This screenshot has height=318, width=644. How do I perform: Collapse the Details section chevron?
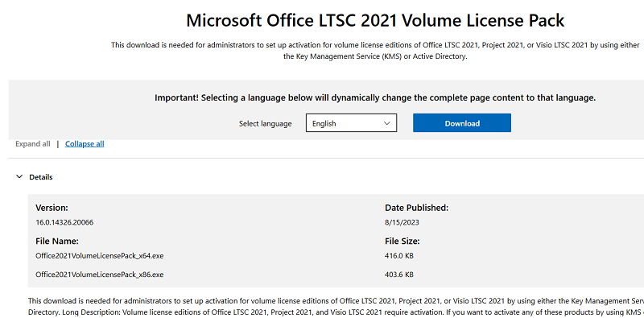19,176
